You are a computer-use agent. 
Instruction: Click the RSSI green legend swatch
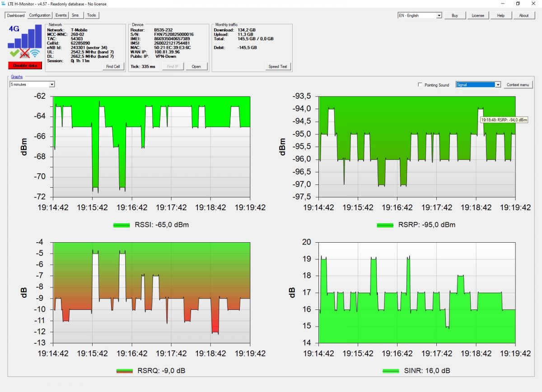pos(121,225)
